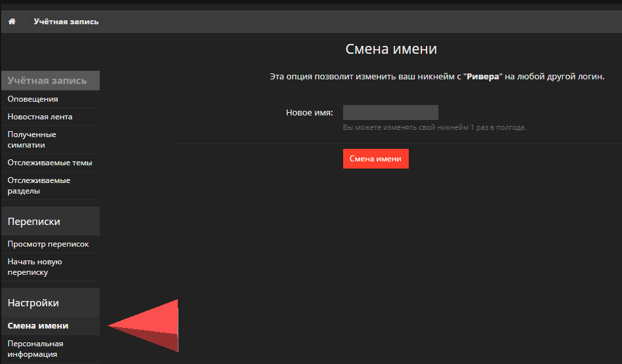Select Начать новую переписку sidebar link
Image resolution: width=622 pixels, height=364 pixels.
point(51,267)
